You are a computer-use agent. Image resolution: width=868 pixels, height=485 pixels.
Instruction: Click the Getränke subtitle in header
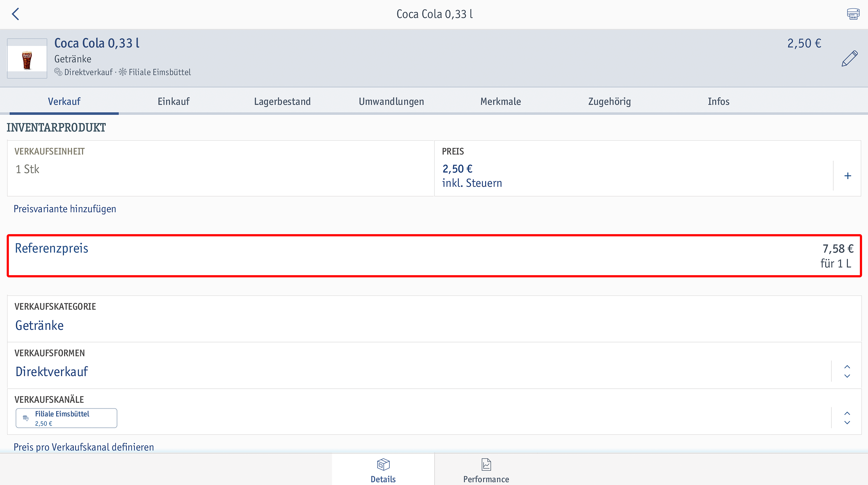(x=73, y=59)
